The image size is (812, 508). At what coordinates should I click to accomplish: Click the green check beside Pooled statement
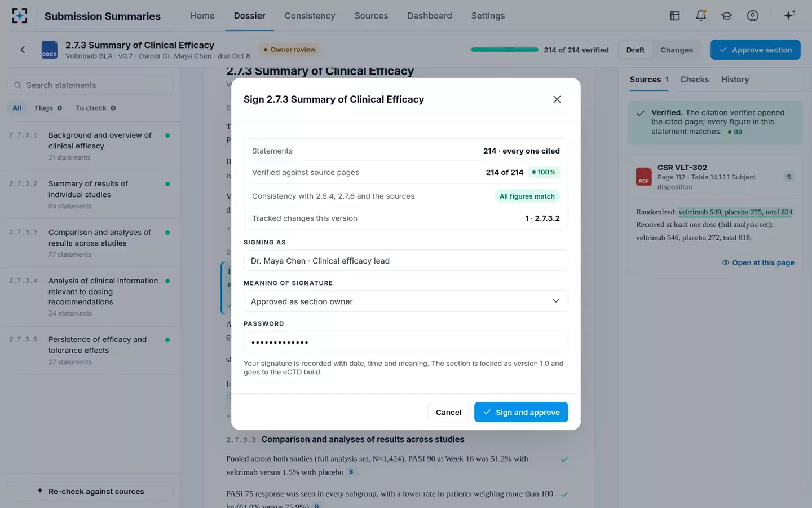click(564, 459)
